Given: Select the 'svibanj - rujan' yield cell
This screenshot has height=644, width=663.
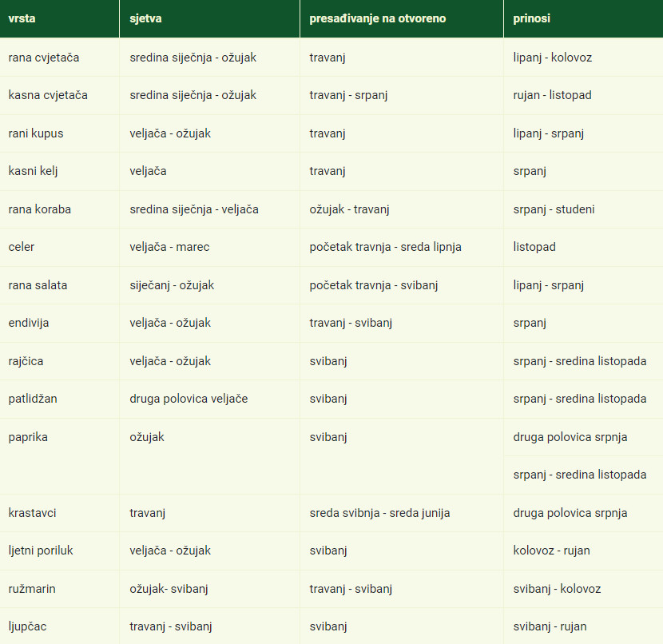Looking at the screenshot, I should point(550,626).
